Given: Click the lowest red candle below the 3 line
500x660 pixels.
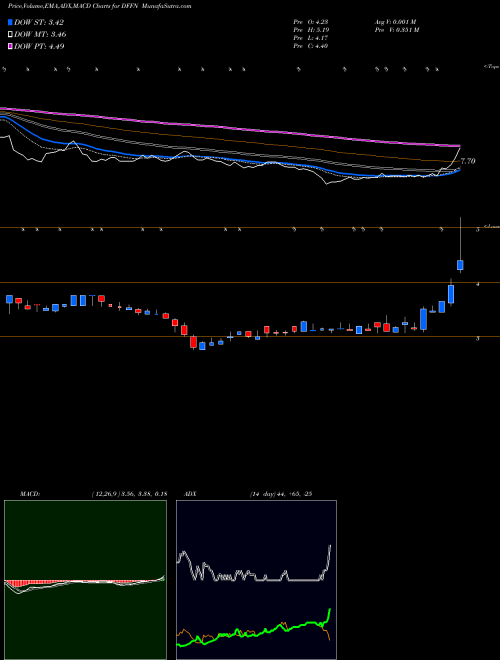Looking at the screenshot, I should [x=193, y=341].
